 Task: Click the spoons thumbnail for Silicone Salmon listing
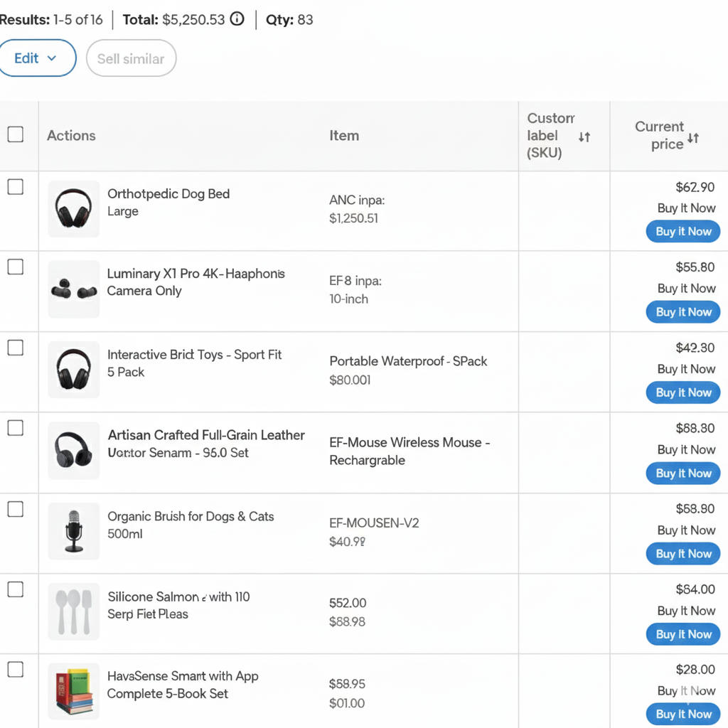pyautogui.click(x=73, y=611)
